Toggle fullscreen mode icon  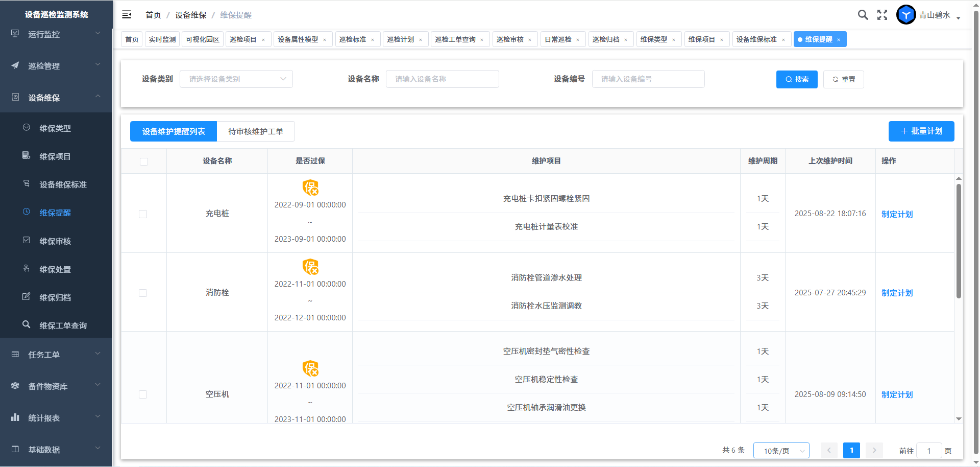coord(882,15)
